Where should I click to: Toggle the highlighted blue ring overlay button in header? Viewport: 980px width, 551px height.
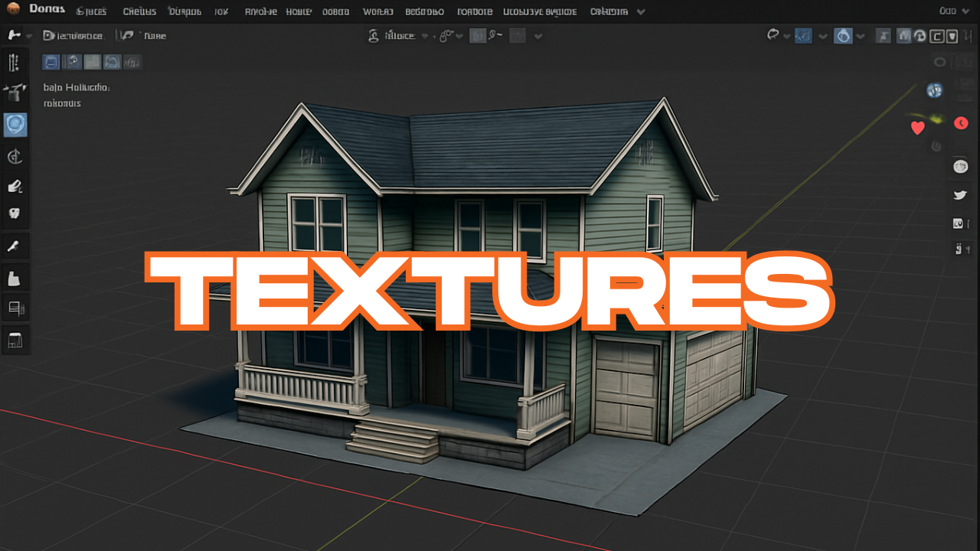[843, 36]
